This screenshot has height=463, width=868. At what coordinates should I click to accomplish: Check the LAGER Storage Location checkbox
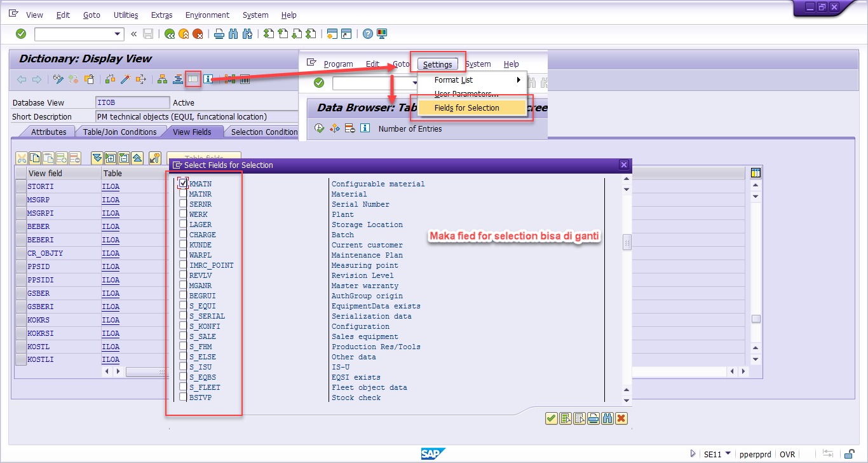click(x=183, y=224)
